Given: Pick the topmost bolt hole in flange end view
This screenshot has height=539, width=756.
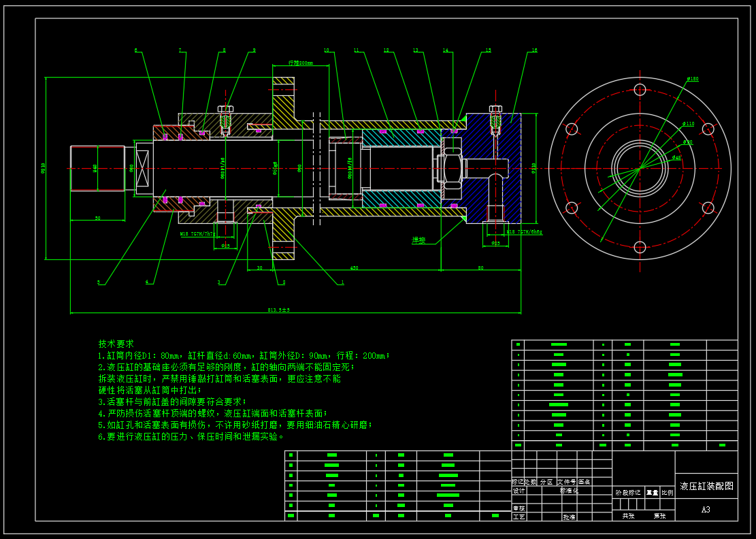Looking at the screenshot, I should pos(640,90).
